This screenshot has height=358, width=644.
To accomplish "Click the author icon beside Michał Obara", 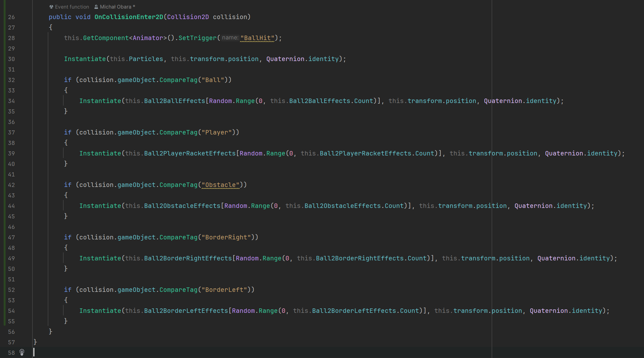I will (x=96, y=7).
